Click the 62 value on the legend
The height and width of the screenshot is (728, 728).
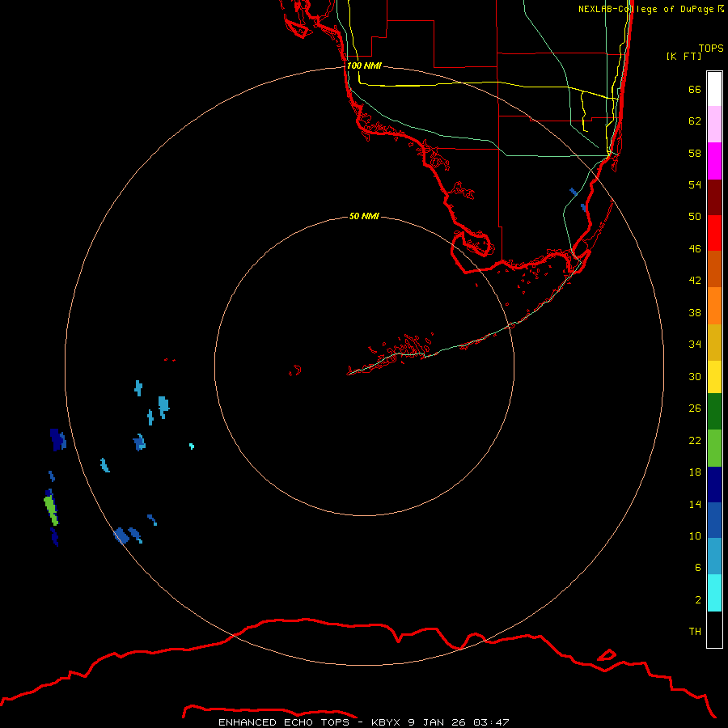pos(695,121)
